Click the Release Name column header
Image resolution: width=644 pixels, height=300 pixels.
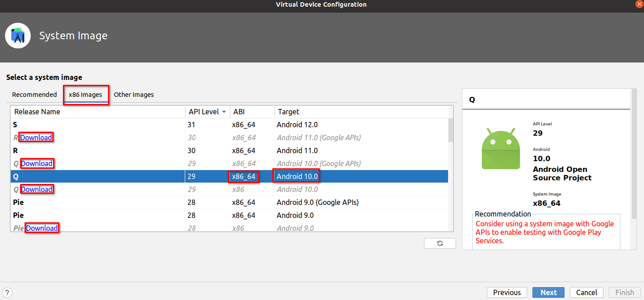point(98,112)
